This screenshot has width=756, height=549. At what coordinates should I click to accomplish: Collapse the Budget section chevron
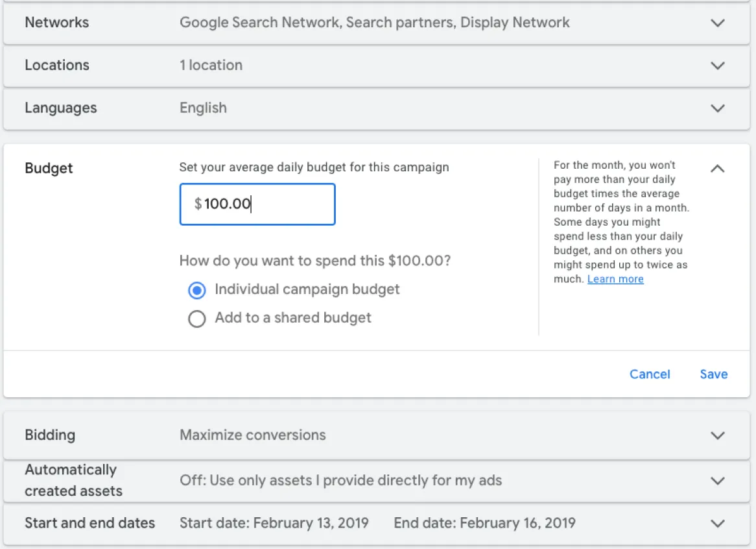click(718, 168)
